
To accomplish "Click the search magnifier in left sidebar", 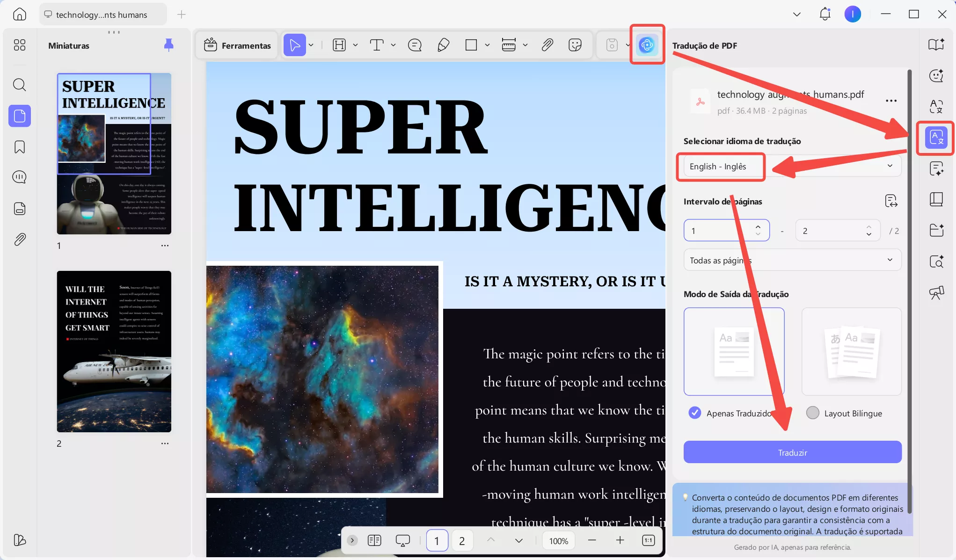I will point(19,85).
